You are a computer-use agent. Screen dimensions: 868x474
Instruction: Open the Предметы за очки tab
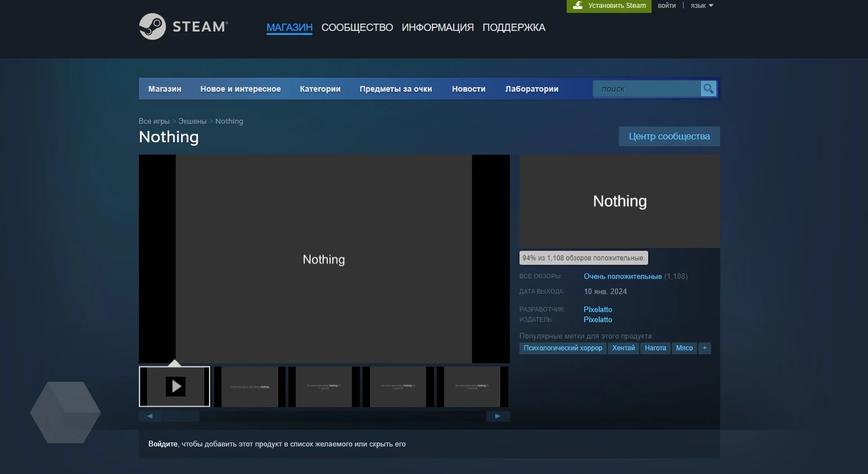point(396,89)
